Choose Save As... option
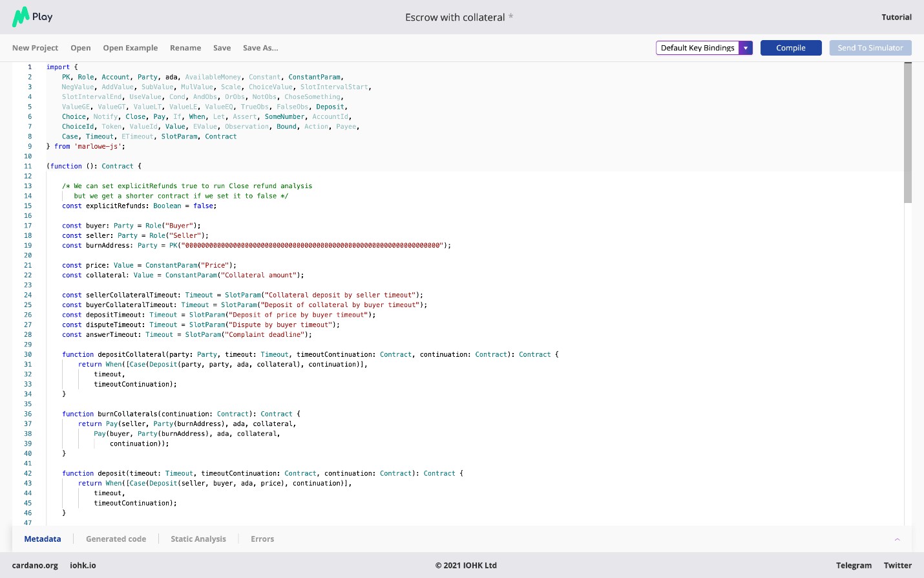Viewport: 924px width, 578px height. pos(260,48)
